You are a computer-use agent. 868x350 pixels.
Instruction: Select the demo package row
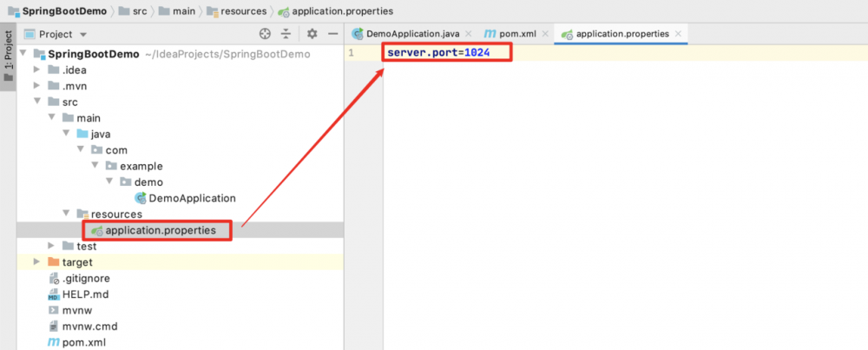pyautogui.click(x=181, y=182)
